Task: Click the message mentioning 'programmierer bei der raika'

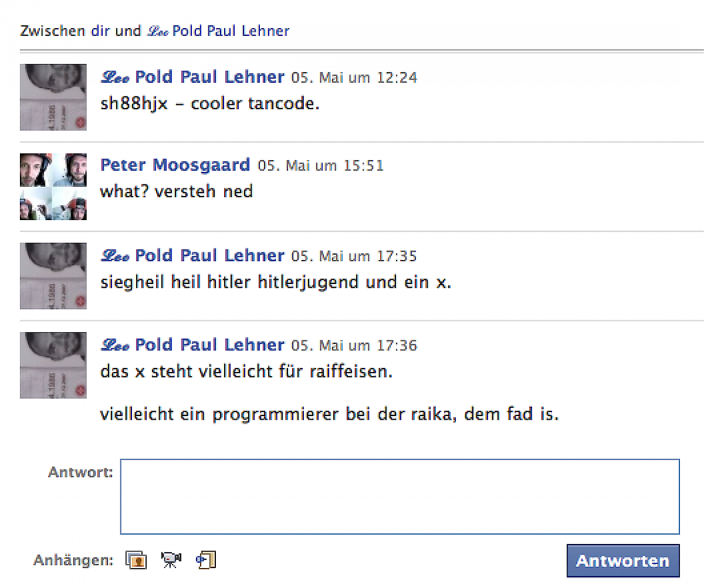Action: pos(330,415)
